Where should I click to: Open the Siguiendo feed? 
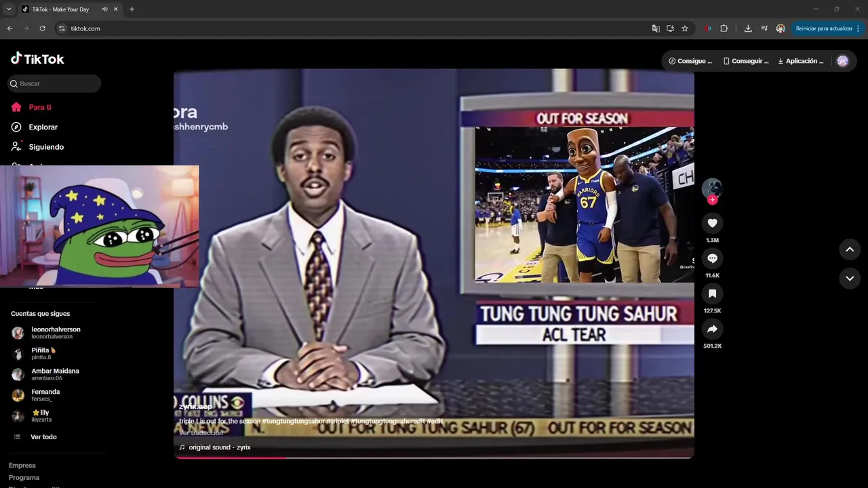[x=46, y=147]
